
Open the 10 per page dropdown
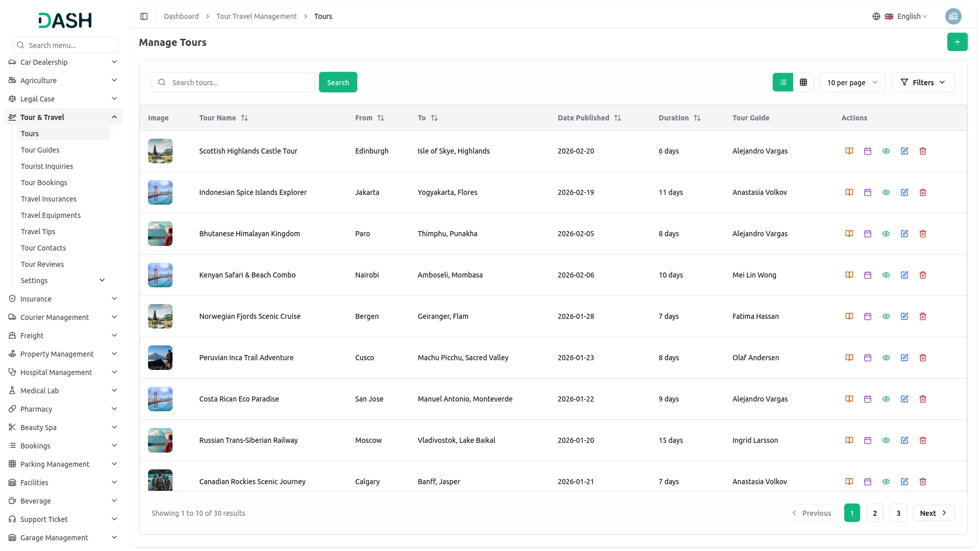[x=852, y=82]
